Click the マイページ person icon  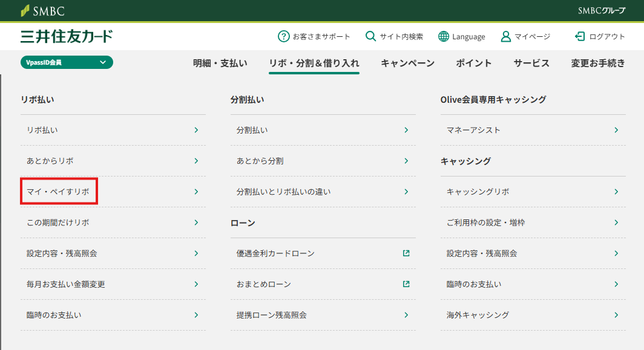pos(505,36)
